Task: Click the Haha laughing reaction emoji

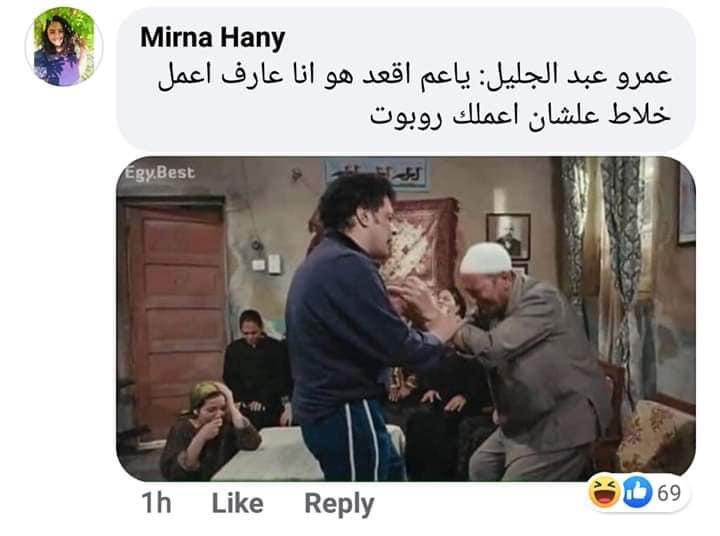Action: click(604, 491)
